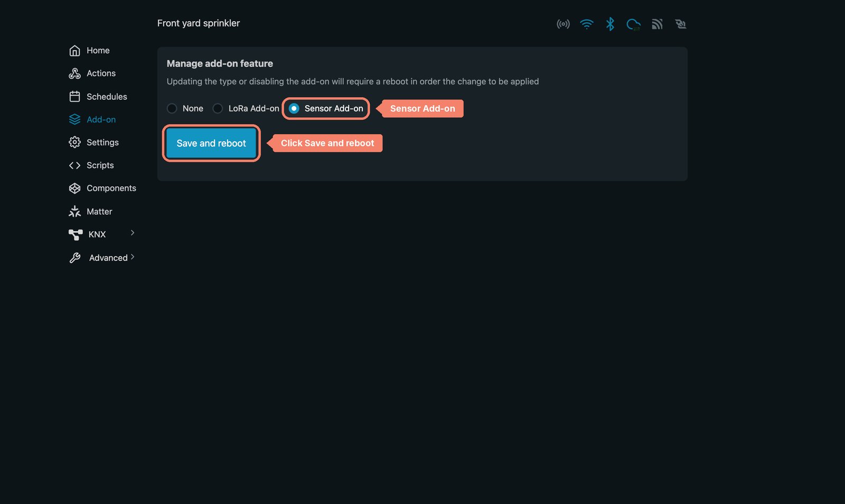The width and height of the screenshot is (845, 504).
Task: Click the access point status icon
Action: point(563,24)
